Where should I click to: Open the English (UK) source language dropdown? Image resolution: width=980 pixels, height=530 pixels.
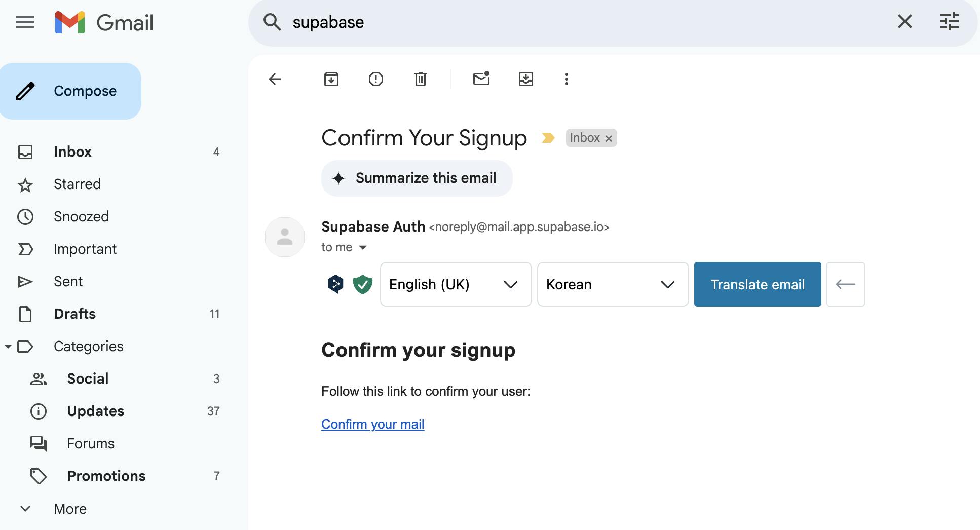coord(456,284)
